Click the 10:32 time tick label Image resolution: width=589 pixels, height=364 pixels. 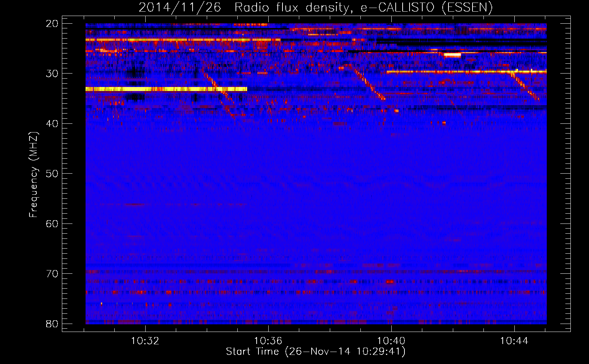coord(145,341)
